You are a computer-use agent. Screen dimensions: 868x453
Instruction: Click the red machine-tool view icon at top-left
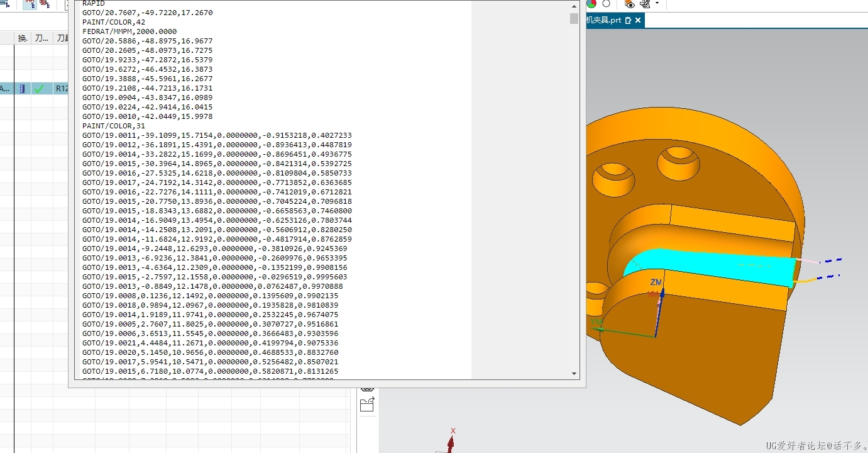click(45, 4)
